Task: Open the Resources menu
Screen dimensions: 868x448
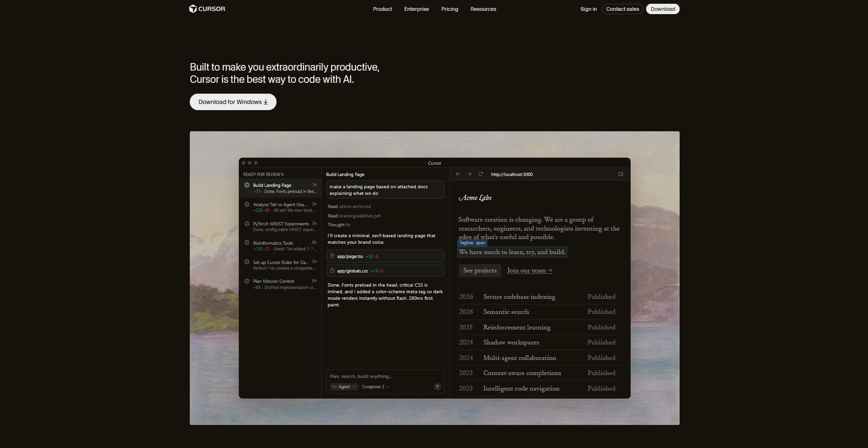Action: click(x=483, y=9)
